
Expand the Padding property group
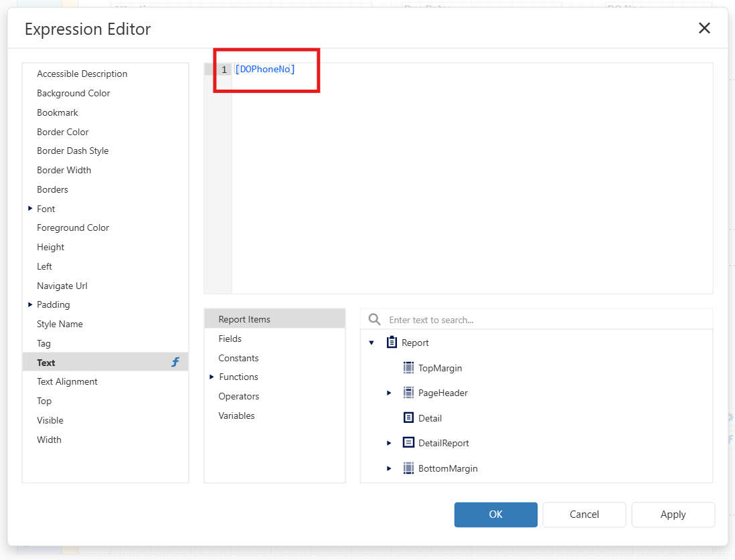pos(30,304)
